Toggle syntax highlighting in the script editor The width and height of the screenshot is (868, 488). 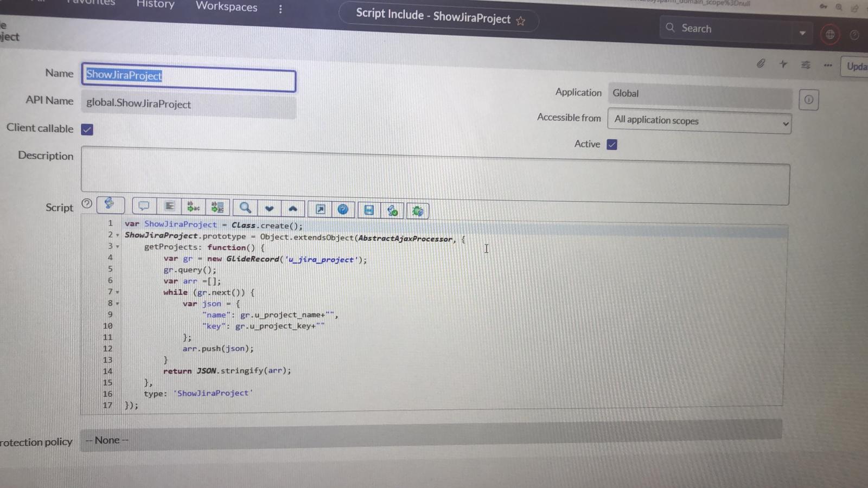coord(110,205)
